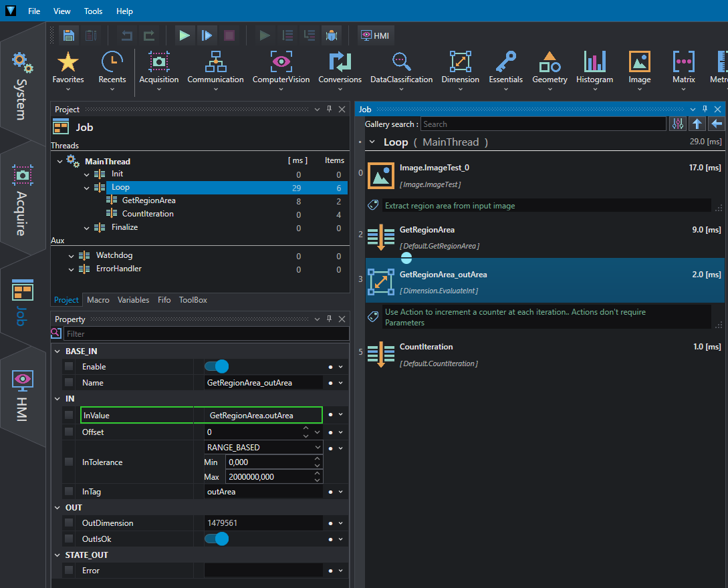Check the InValue row checkbox

point(69,415)
